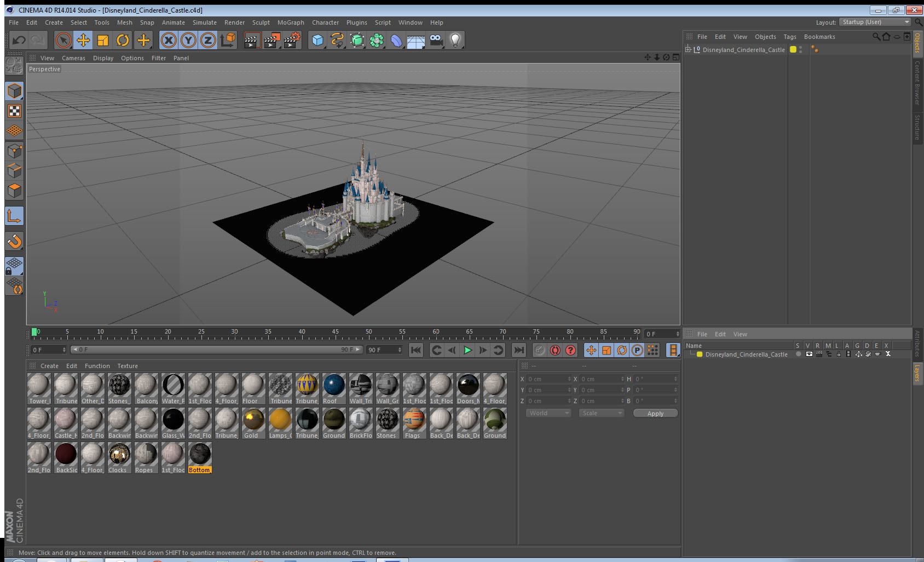
Task: Open the Render menu
Action: click(234, 22)
